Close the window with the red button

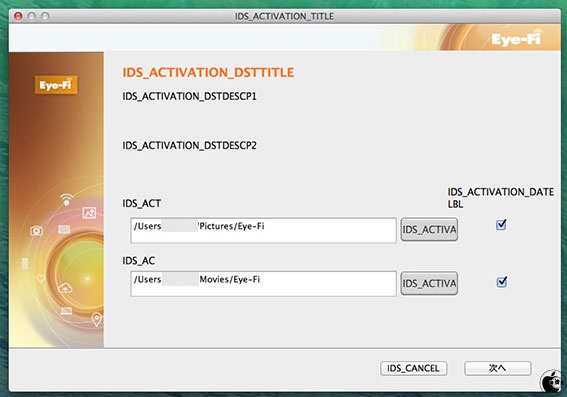click(18, 16)
